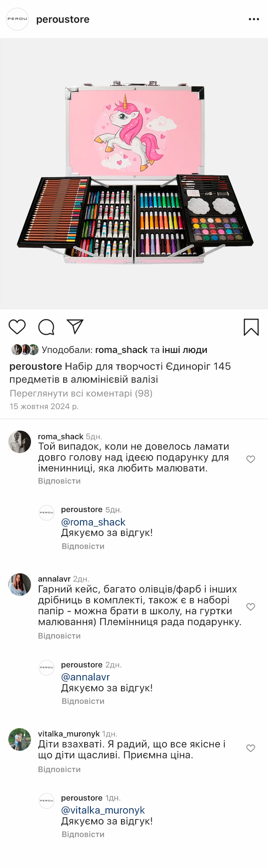The height and width of the screenshot is (868, 268).
Task: Like annalavr's comment
Action: (251, 607)
